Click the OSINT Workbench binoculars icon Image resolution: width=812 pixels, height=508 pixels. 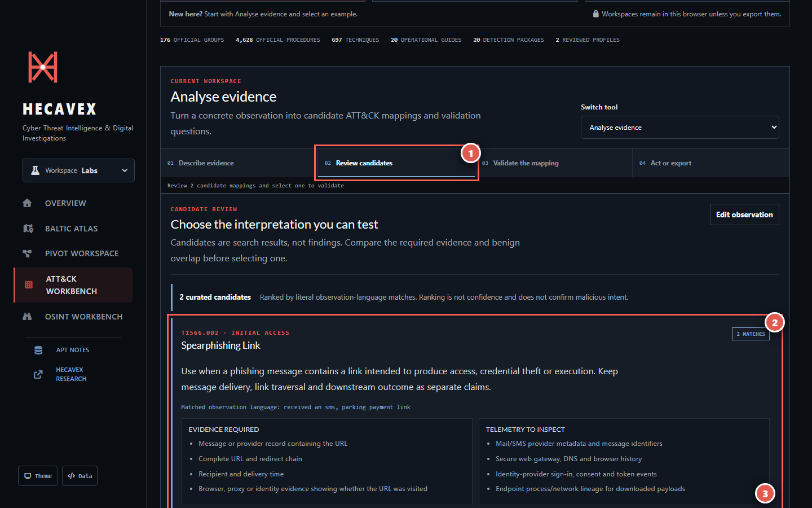[27, 317]
